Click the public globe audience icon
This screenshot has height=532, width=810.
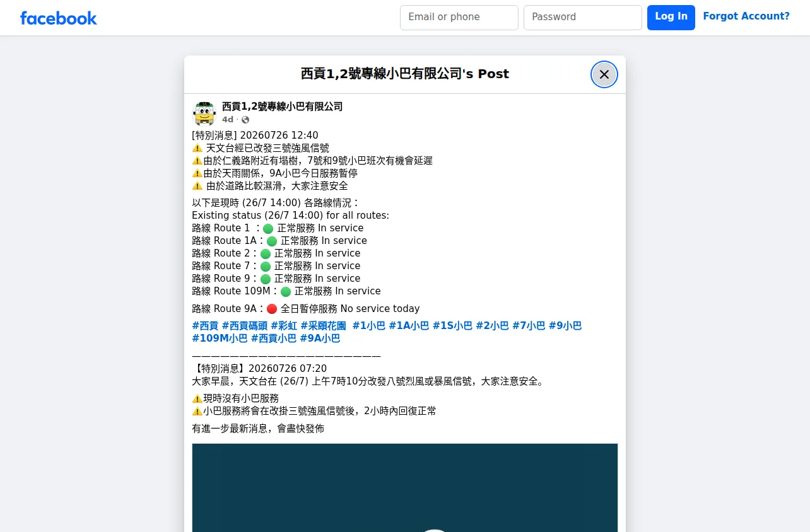point(245,120)
